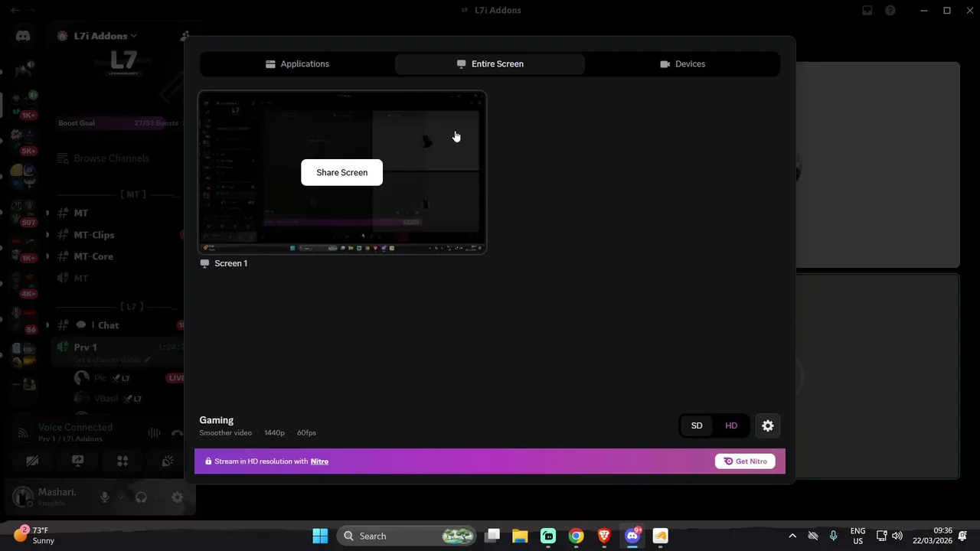Click the "1440p" resolution text
The image size is (980, 551).
tap(274, 433)
